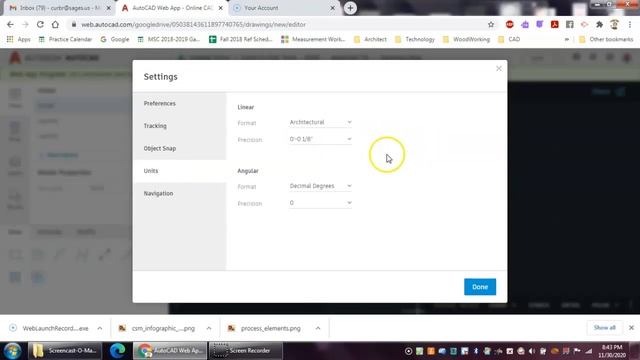Open the Screen Recorder taskbar item
The image size is (640, 360).
pos(245,351)
